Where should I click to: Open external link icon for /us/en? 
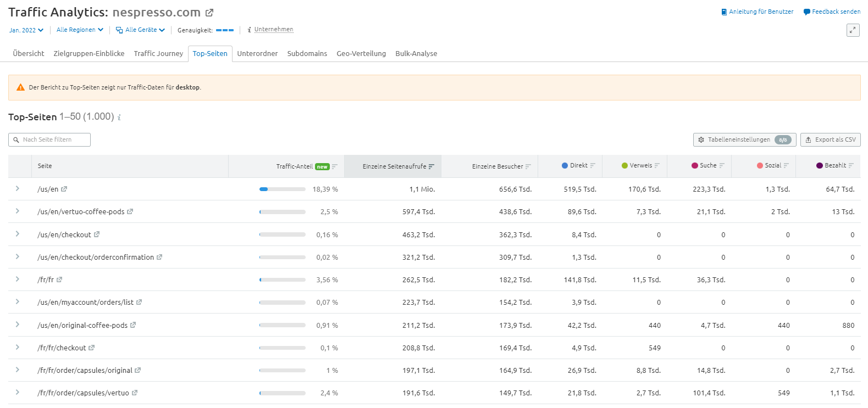tap(64, 189)
